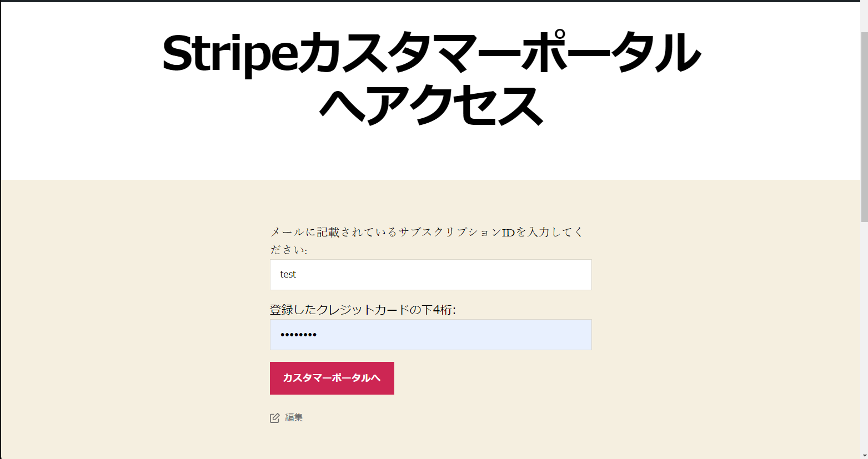
Task: Click the word Stripe in the heading
Action: click(x=229, y=54)
